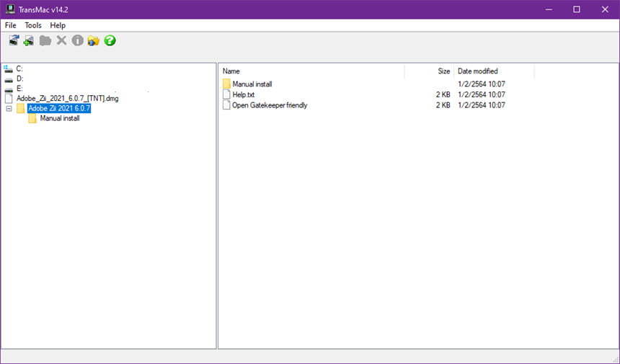Click the TransMac app icon in the title bar
This screenshot has height=364, width=620.
coord(10,9)
